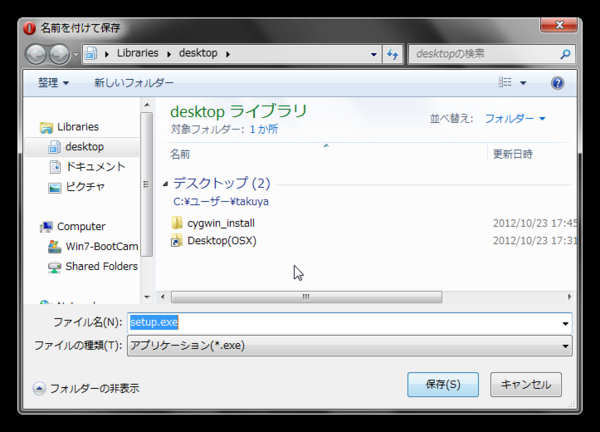
Task: Click the navigation pane vertical scrollbar thumb
Action: pyautogui.click(x=147, y=184)
